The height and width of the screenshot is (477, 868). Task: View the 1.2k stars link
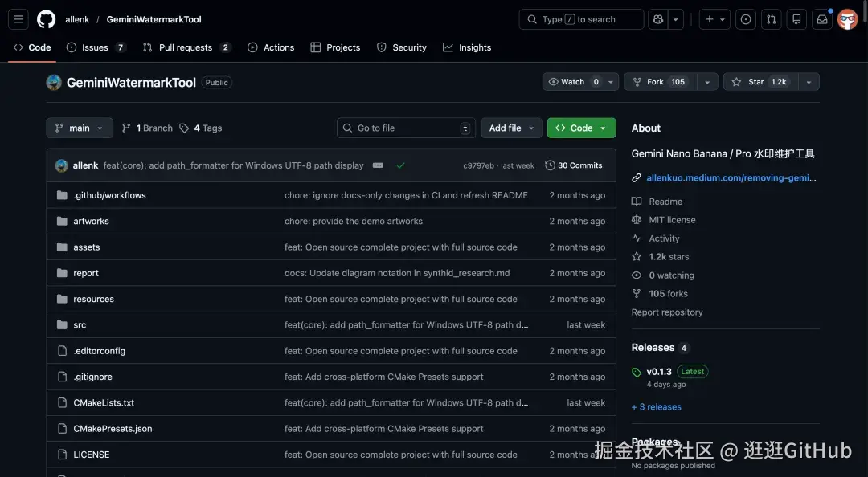coord(669,257)
